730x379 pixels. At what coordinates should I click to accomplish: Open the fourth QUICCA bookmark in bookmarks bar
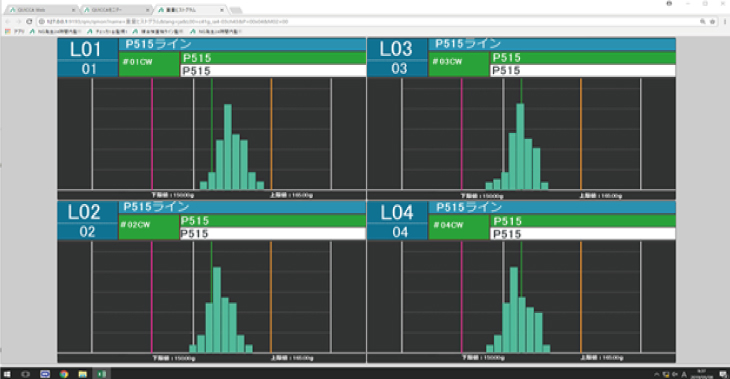[x=216, y=32]
